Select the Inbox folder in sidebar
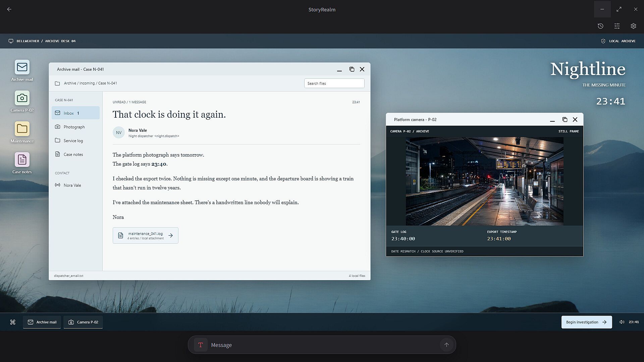Screen dimensions: 644x362 [75, 113]
